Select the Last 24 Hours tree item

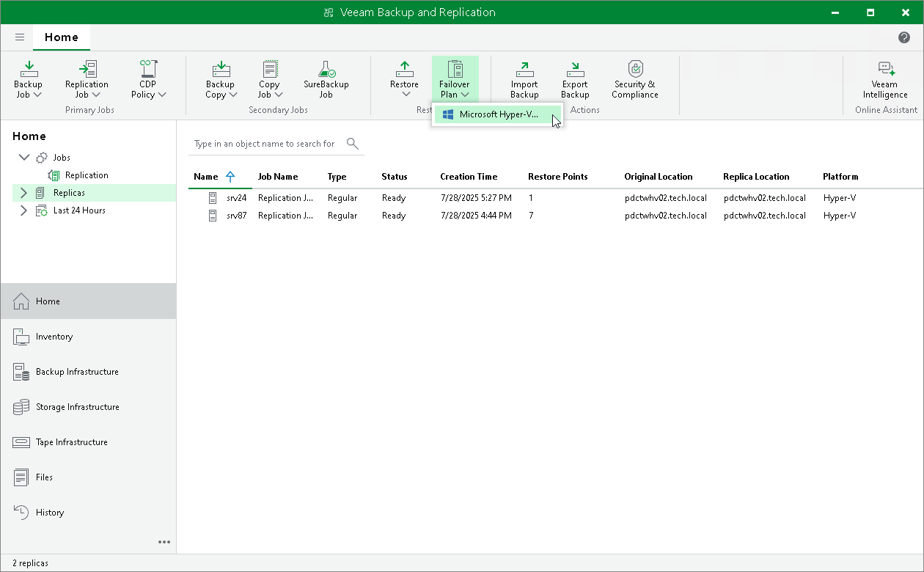[79, 210]
